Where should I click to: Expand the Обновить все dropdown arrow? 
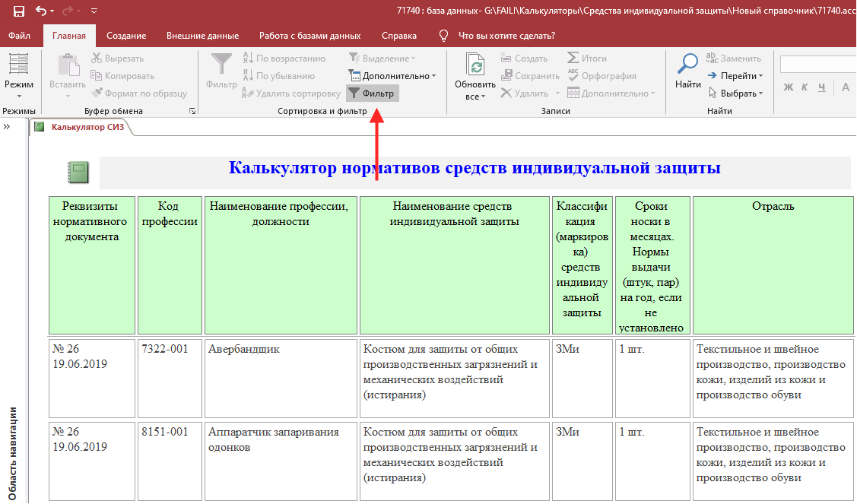tap(483, 97)
